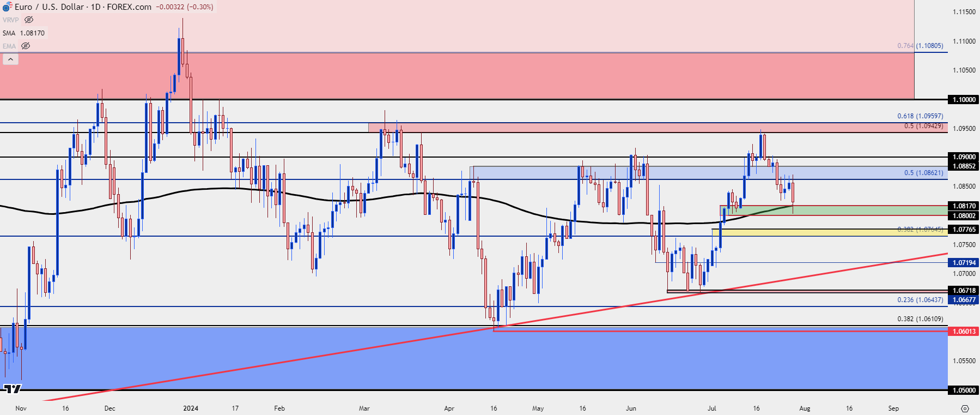Click the 0.5 (1.09429) Fibonacci label
Image resolution: width=980 pixels, height=415 pixels.
(923, 126)
